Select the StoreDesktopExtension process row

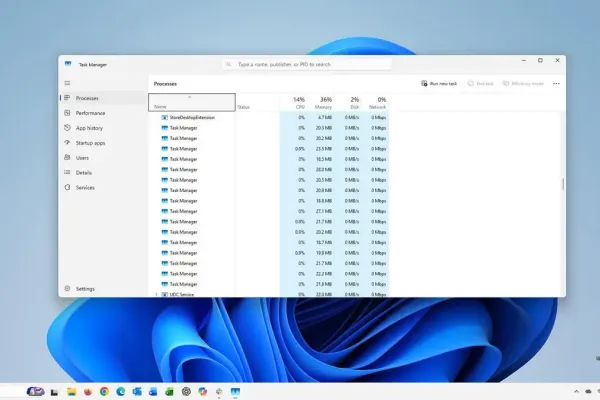(x=268, y=118)
